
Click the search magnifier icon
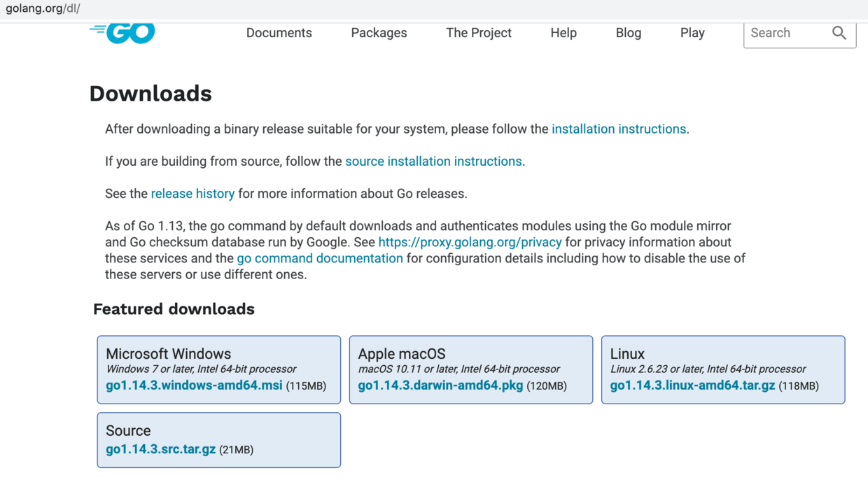tap(839, 33)
